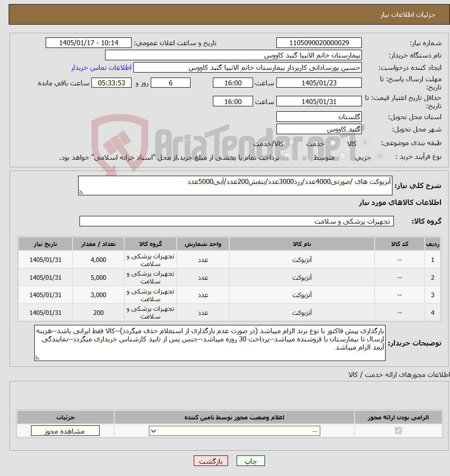Image resolution: width=450 pixels, height=476 pixels.
Task: Click the announcement date-time field 1405/01/17
Action: pyautogui.click(x=89, y=43)
